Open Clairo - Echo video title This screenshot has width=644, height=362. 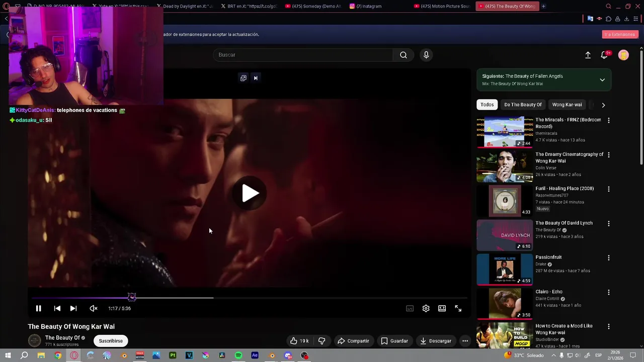tap(549, 292)
